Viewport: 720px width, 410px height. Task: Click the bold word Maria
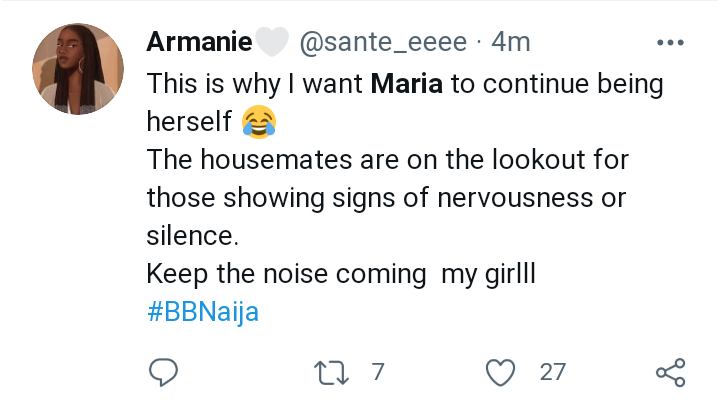[x=407, y=84]
